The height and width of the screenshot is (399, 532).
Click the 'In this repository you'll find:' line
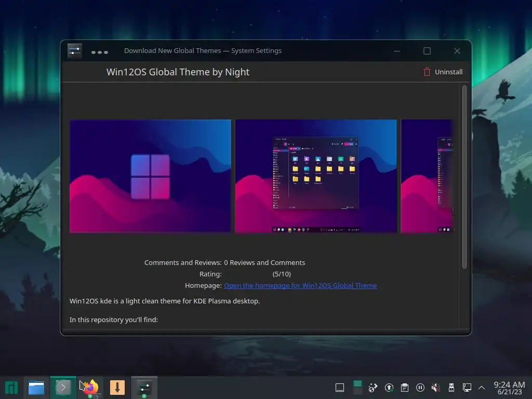tap(114, 320)
